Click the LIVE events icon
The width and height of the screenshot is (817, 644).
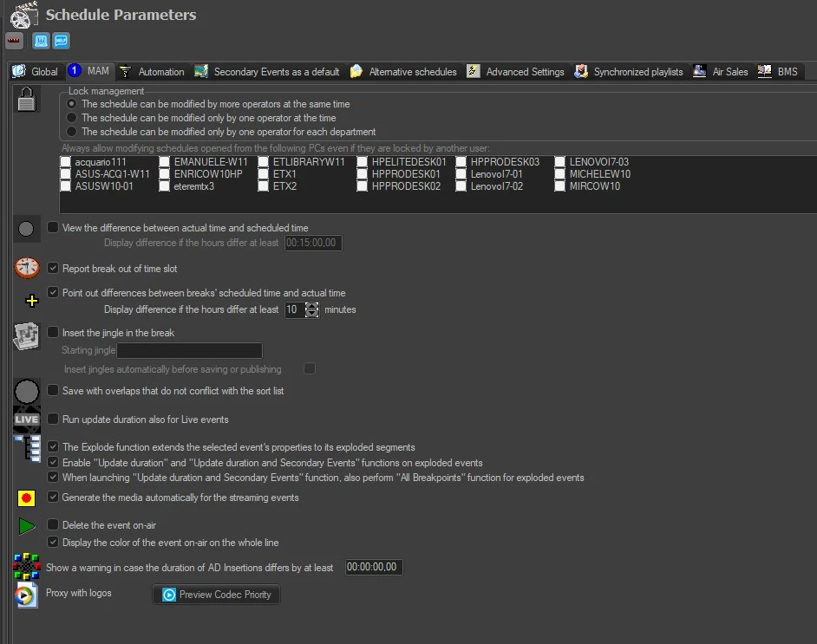click(x=27, y=420)
